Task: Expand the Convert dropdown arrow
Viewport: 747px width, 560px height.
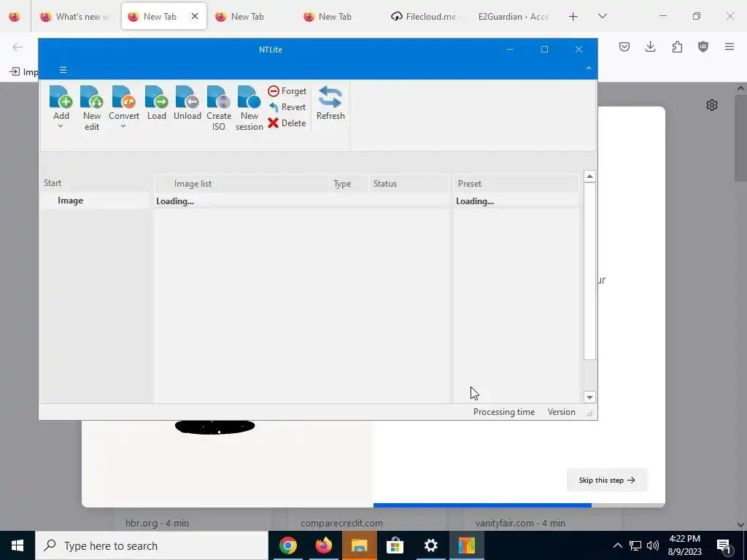Action: tap(123, 126)
